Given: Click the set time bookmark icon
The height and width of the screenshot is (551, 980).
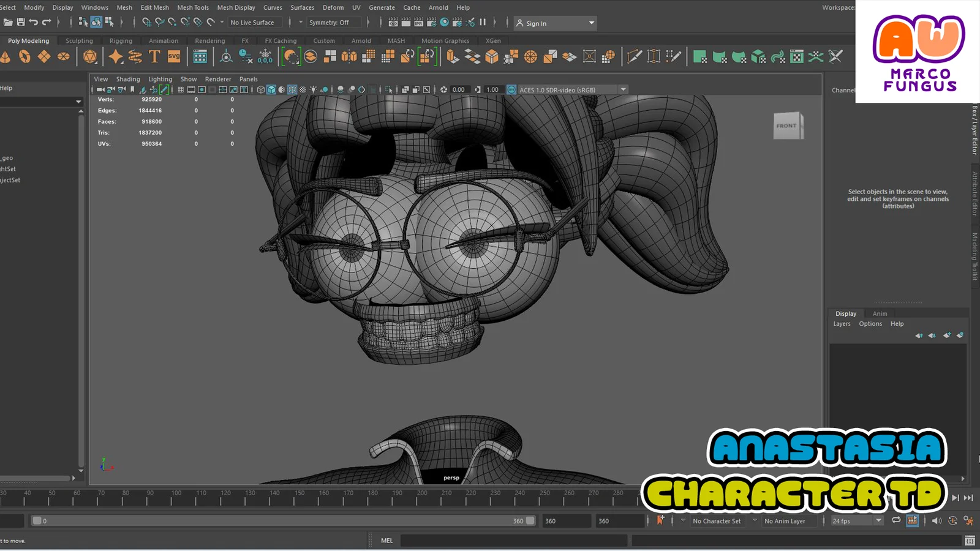Looking at the screenshot, I should pos(660,520).
